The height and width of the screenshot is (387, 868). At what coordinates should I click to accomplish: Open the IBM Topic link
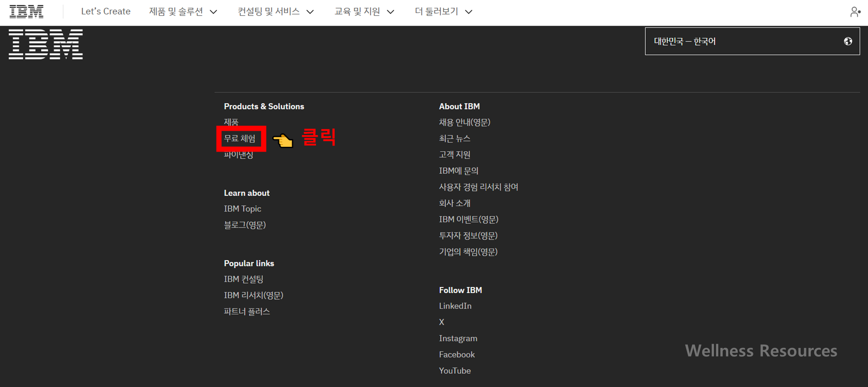point(243,209)
